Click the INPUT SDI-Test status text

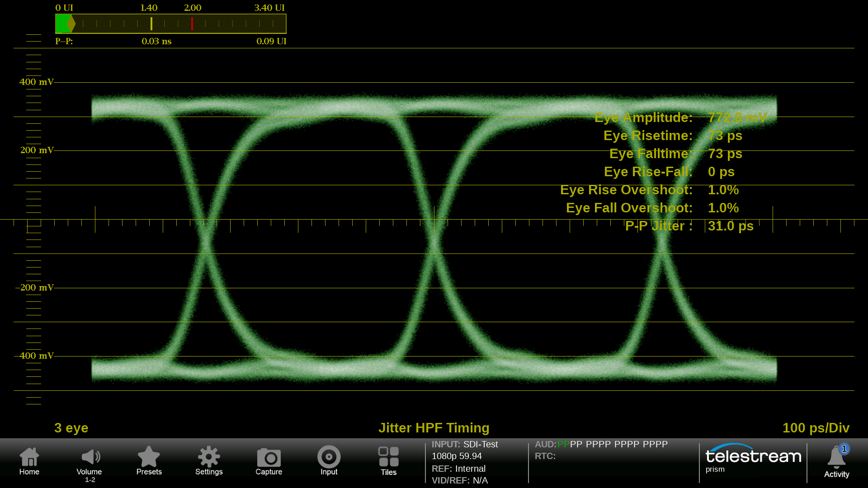[465, 445]
